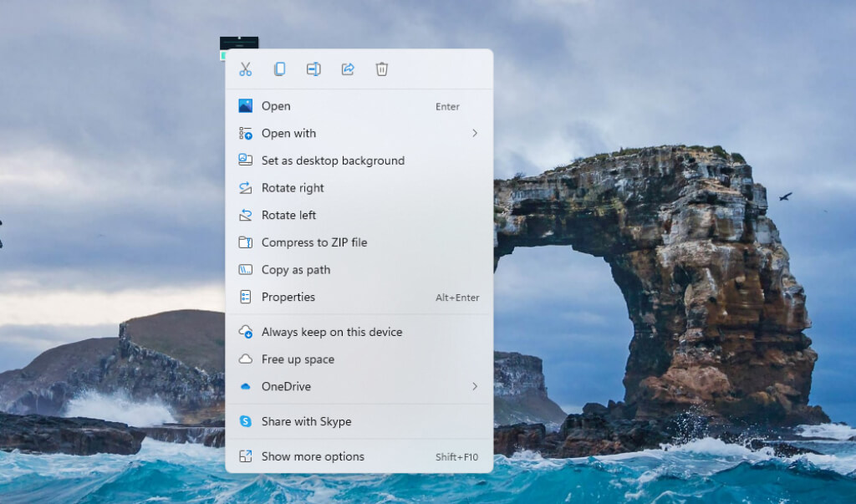Select Set as desktop background
Image resolution: width=856 pixels, height=504 pixels.
point(333,160)
